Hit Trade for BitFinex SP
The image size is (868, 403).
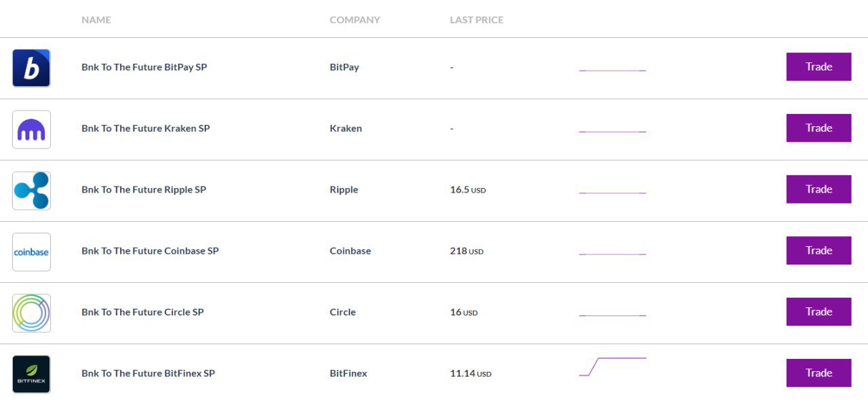[818, 373]
